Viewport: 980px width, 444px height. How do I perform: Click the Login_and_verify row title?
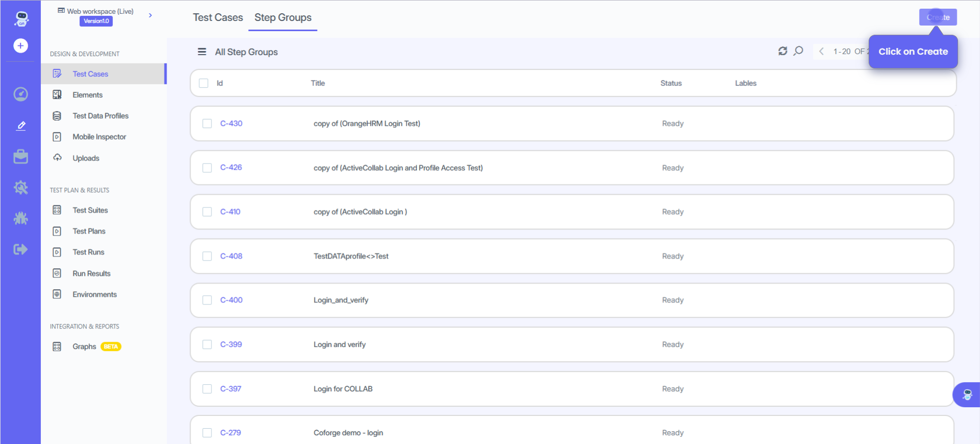pyautogui.click(x=341, y=300)
